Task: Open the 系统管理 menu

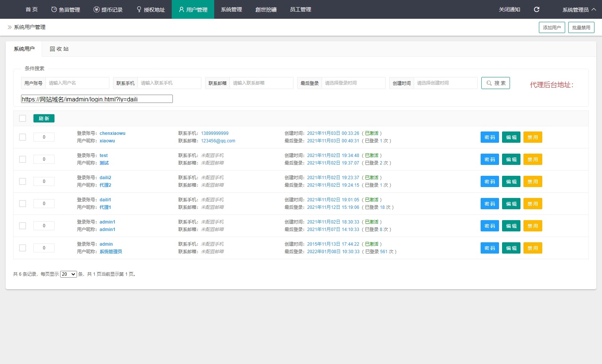Action: pyautogui.click(x=231, y=9)
